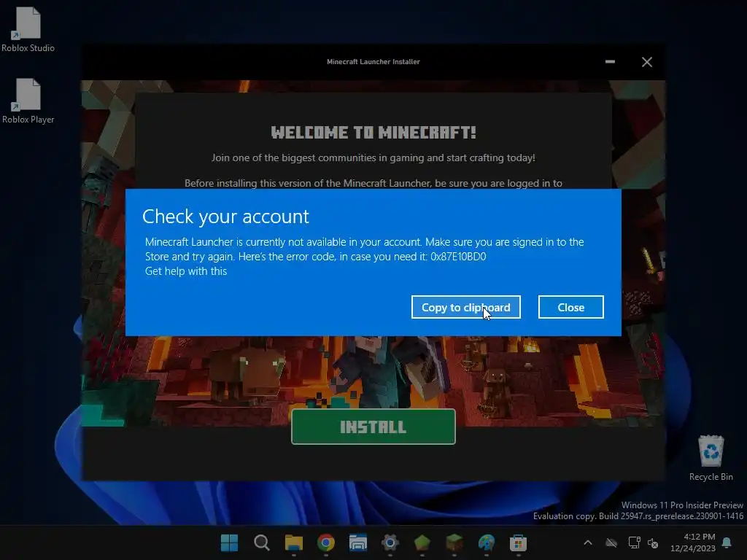Open Settings gear in the taskbar
747x560 pixels.
coord(390,542)
